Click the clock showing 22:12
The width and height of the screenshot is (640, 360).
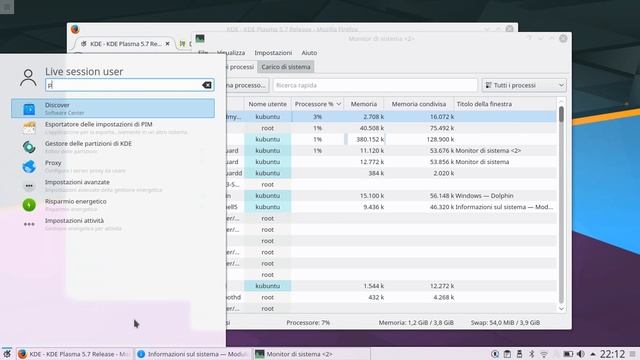click(612, 354)
